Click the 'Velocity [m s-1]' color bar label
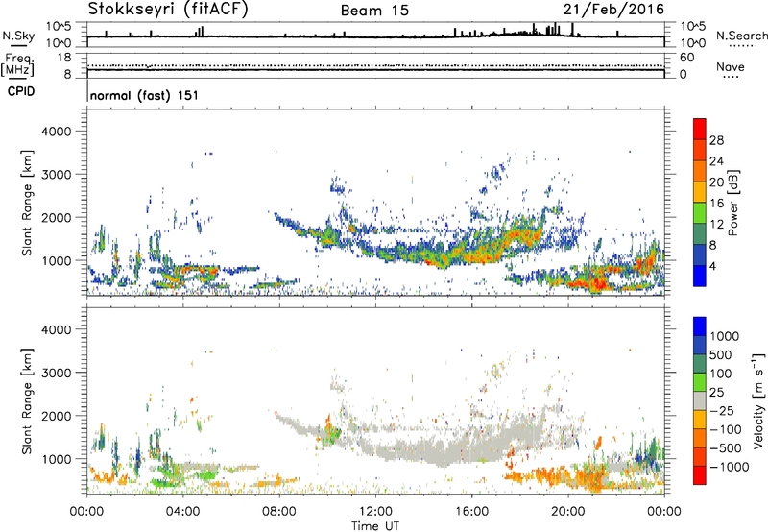 pos(758,400)
